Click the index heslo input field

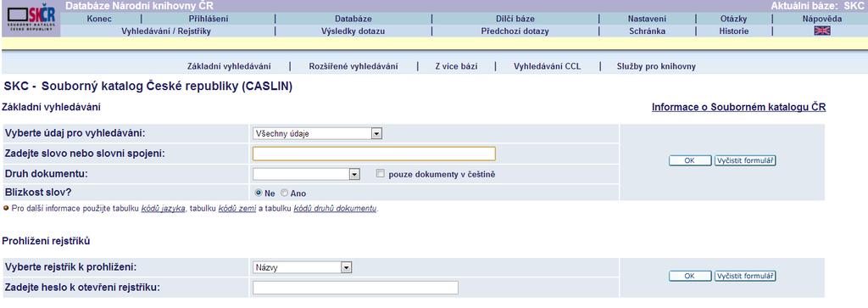pyautogui.click(x=355, y=288)
